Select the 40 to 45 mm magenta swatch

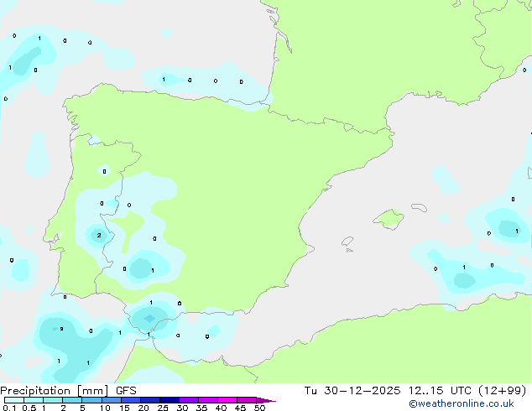pyautogui.click(x=227, y=400)
